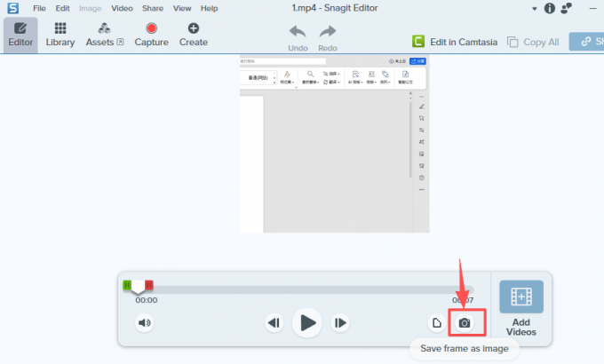604x364 pixels.
Task: Click the account feedback icon in title bar
Action: 567,8
